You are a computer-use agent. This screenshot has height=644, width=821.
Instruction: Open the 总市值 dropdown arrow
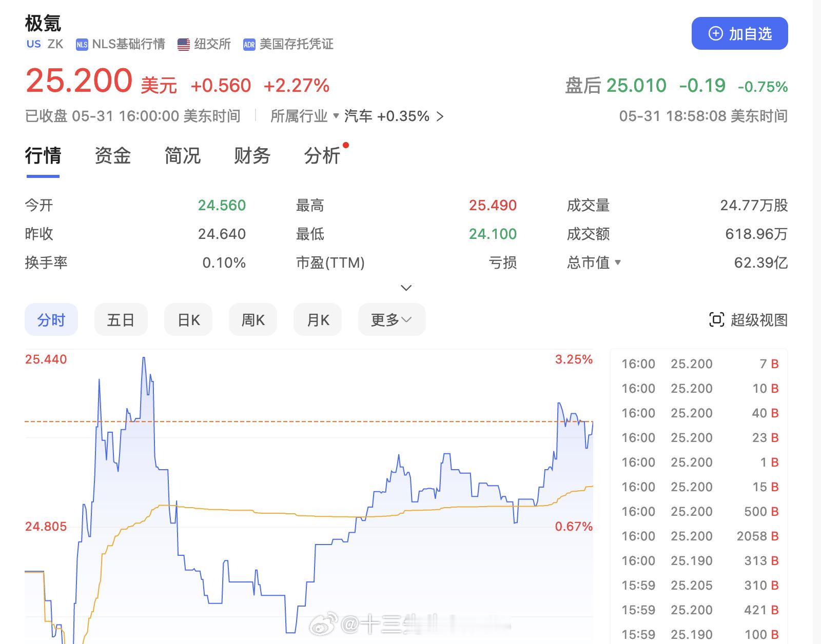click(x=618, y=263)
